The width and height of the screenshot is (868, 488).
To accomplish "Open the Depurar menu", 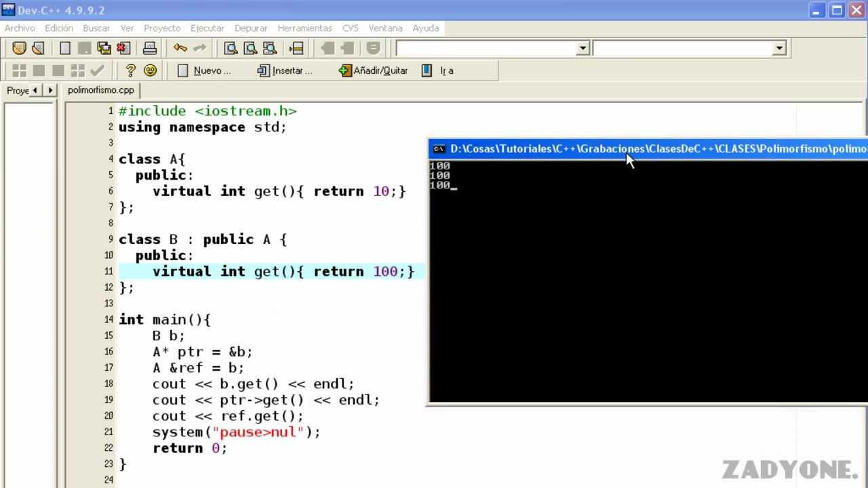I will pos(251,28).
